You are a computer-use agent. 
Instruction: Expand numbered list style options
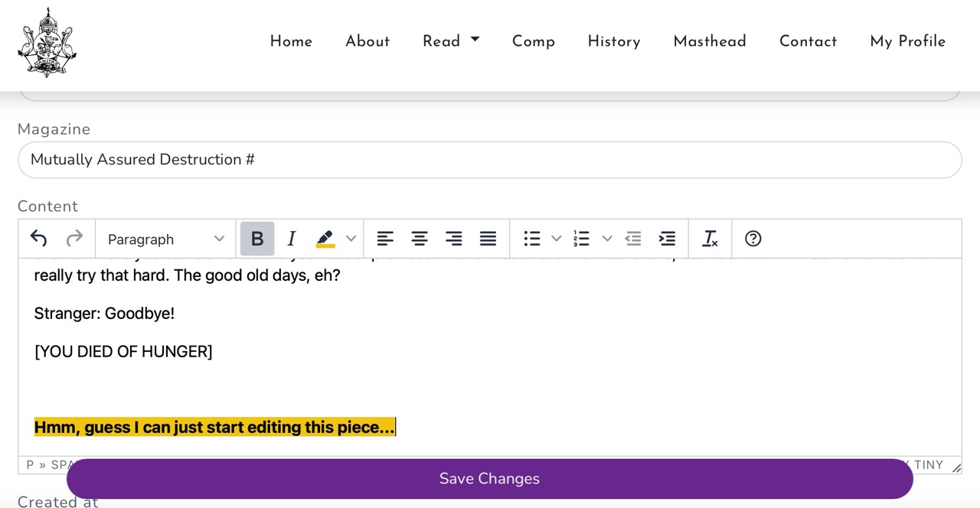pyautogui.click(x=607, y=239)
